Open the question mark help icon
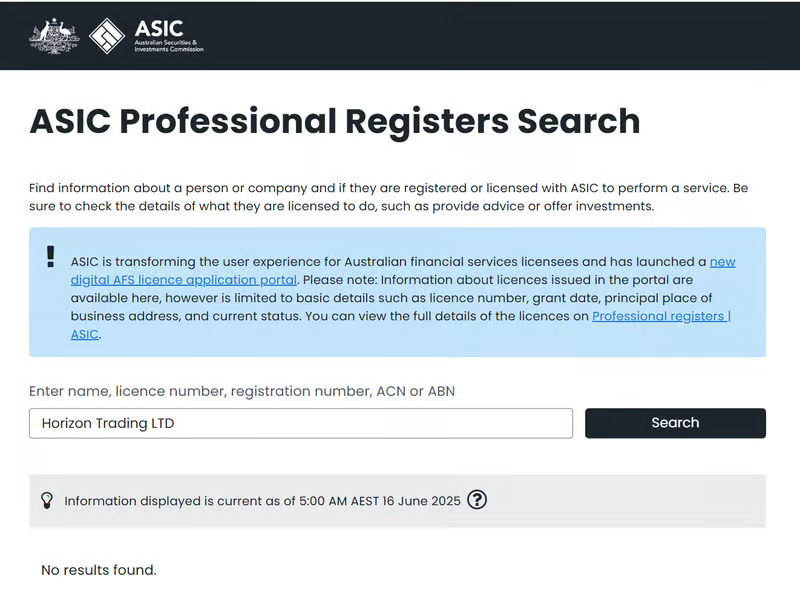800x608 pixels. point(477,500)
